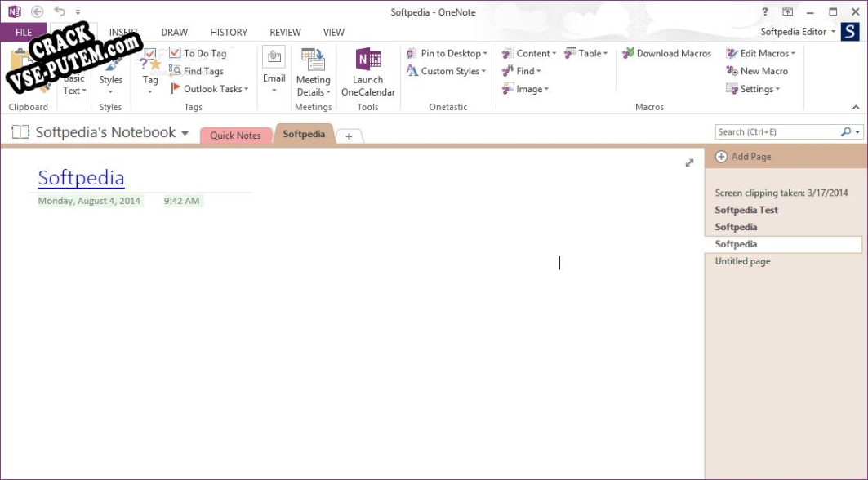Switch to the HISTORY ribbon tab

coord(229,32)
